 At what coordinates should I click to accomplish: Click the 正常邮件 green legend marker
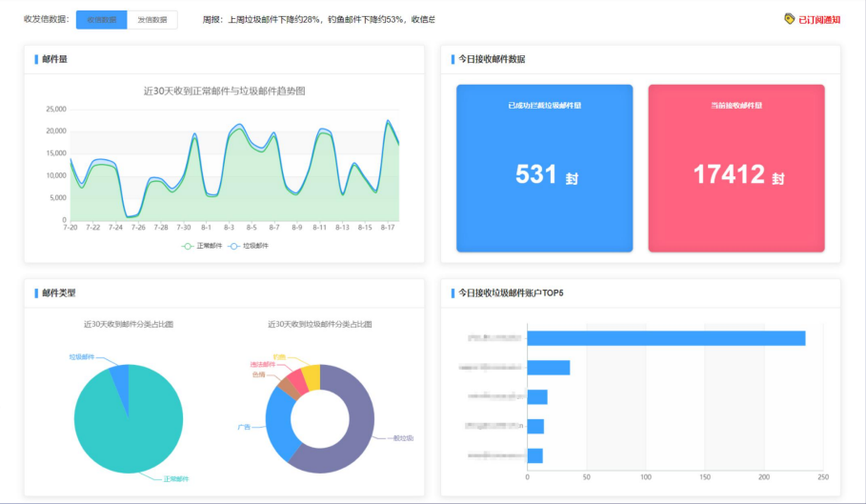point(188,246)
